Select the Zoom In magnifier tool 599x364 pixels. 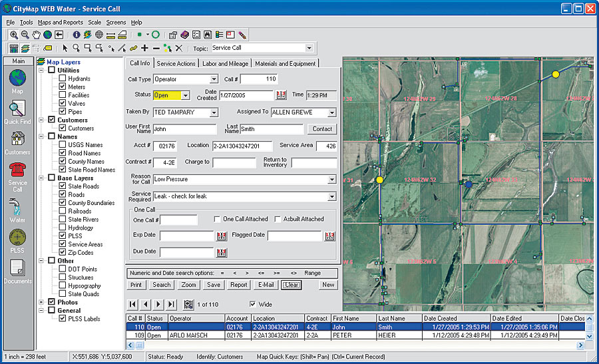coord(14,35)
